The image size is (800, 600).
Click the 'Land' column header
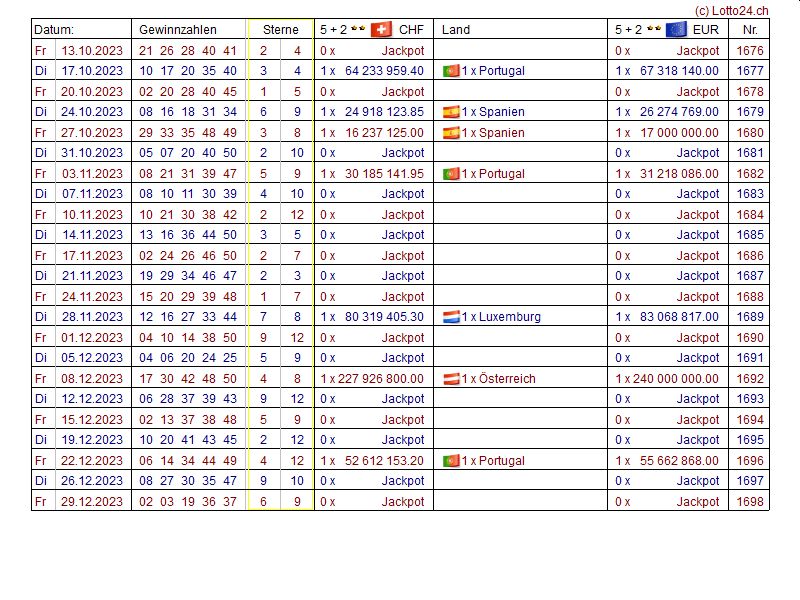(x=456, y=30)
